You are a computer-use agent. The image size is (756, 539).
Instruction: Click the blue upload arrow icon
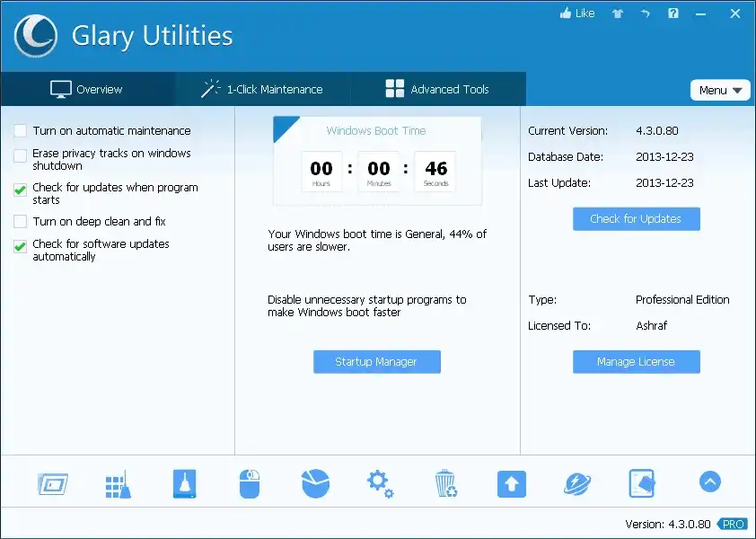[x=511, y=483]
